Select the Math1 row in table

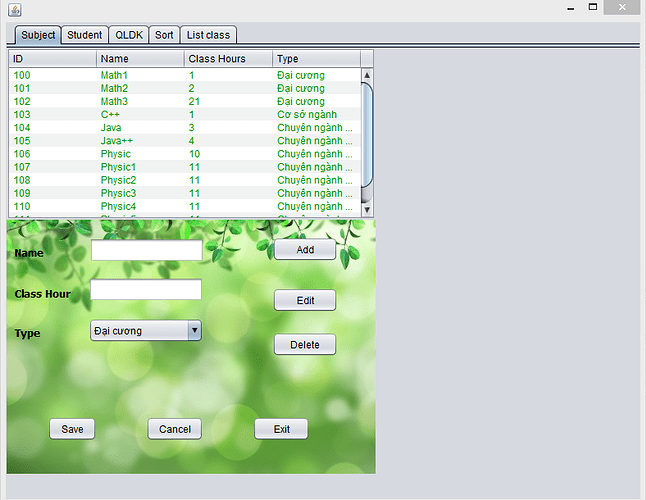click(185, 76)
